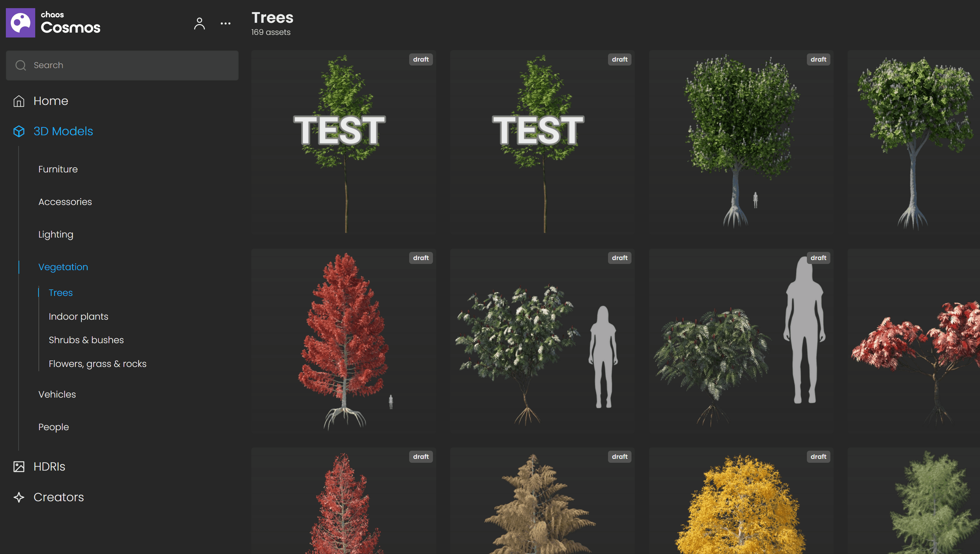Open the People category
The height and width of the screenshot is (554, 980).
click(54, 427)
